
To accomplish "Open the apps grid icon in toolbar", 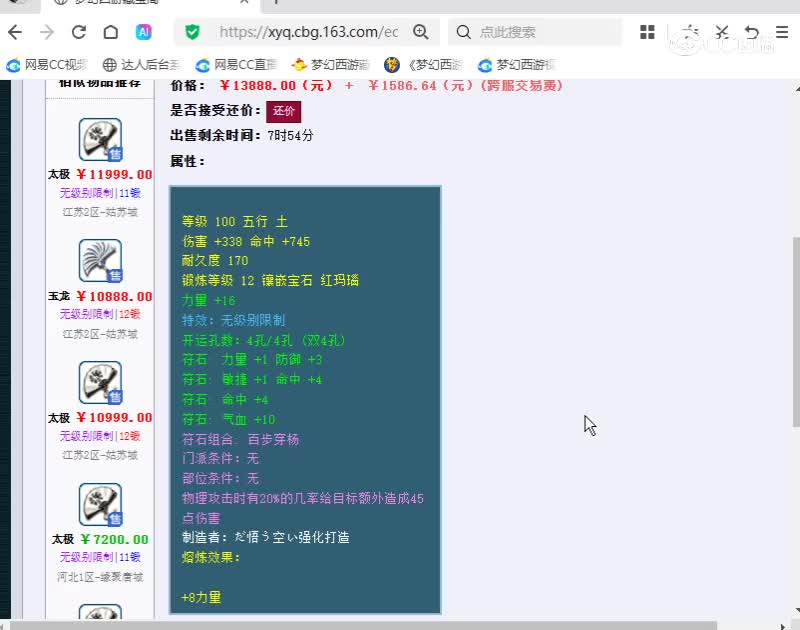I will click(647, 32).
